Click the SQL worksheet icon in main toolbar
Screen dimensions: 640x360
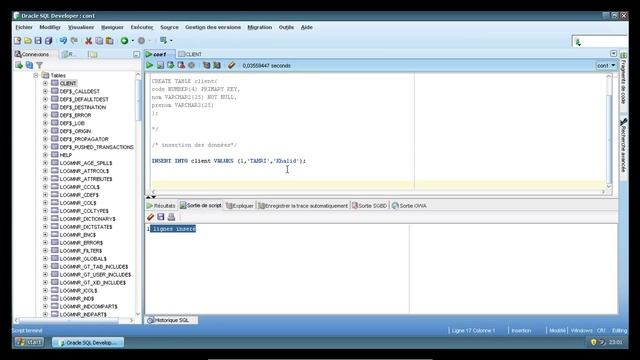point(163,40)
